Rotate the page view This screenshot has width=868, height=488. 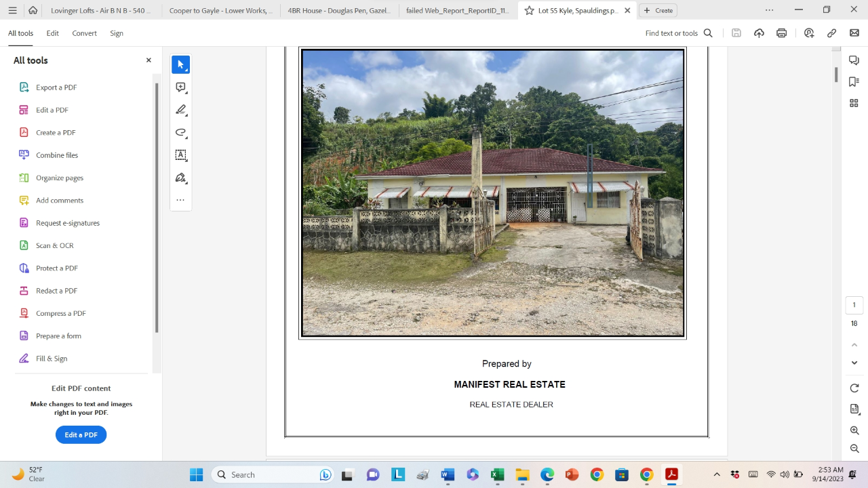[854, 388]
